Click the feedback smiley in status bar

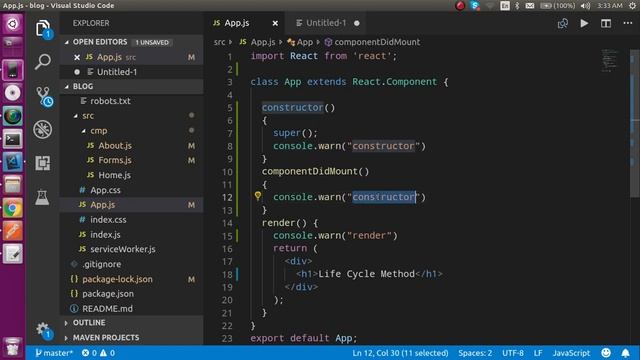(606, 353)
